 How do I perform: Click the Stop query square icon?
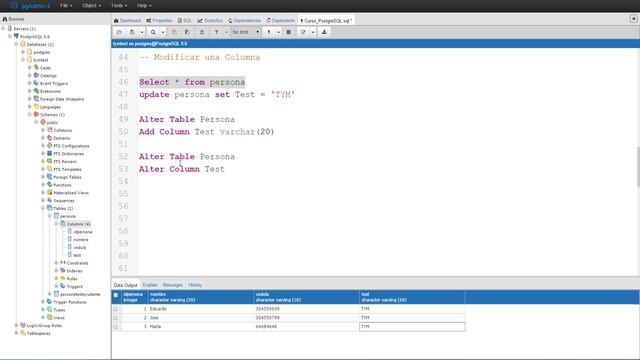(289, 32)
